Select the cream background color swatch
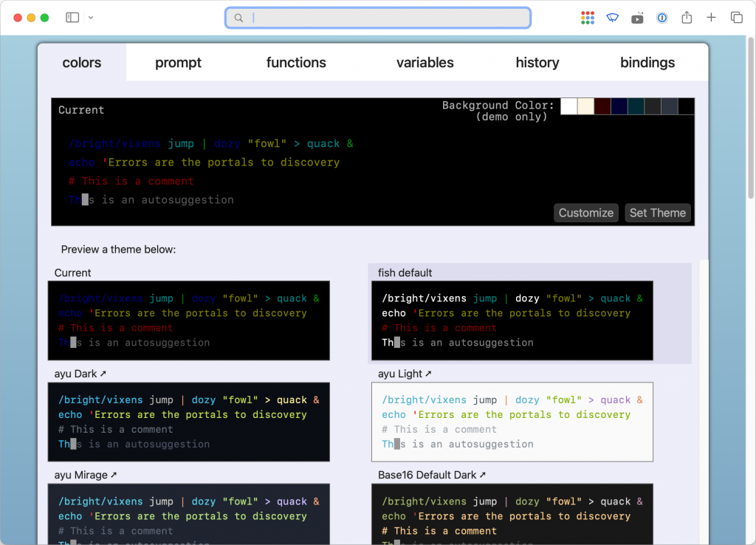The height and width of the screenshot is (545, 756). click(585, 106)
